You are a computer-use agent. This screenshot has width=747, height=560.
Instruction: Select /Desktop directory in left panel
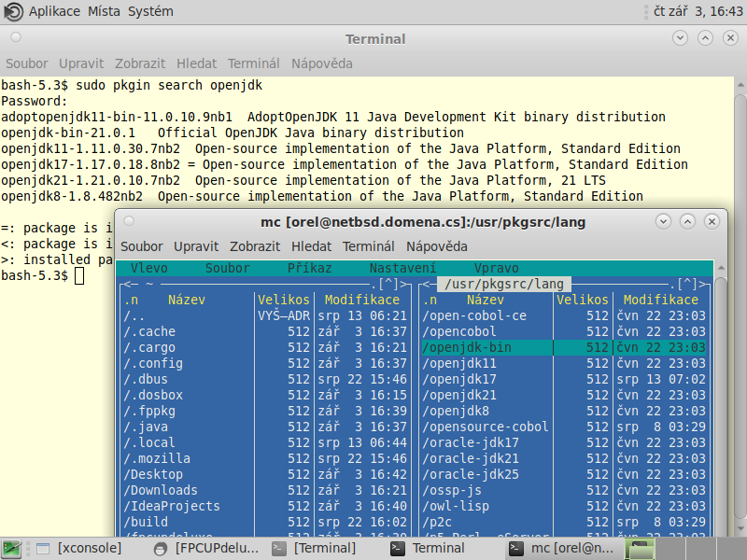[265, 474]
